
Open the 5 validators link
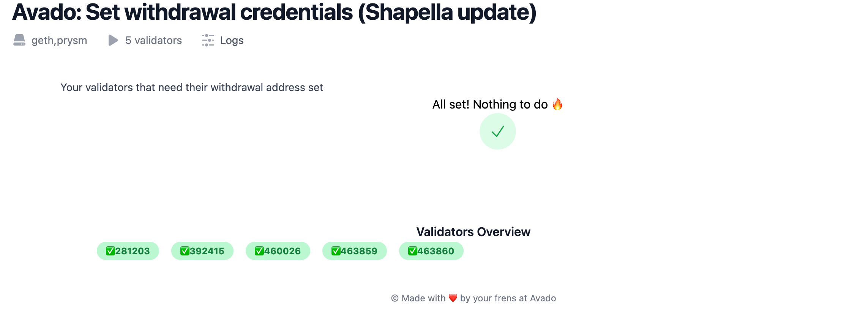(x=153, y=40)
